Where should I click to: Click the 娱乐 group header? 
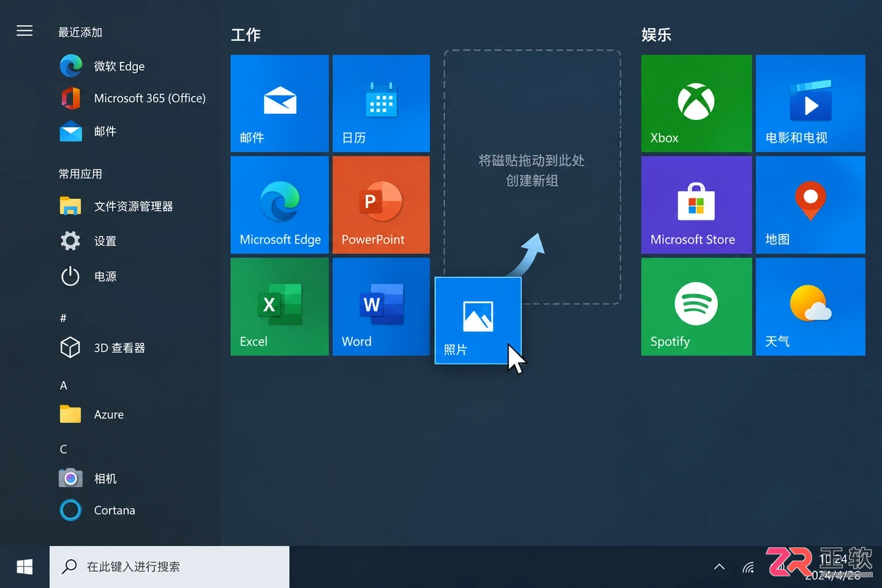tap(657, 35)
